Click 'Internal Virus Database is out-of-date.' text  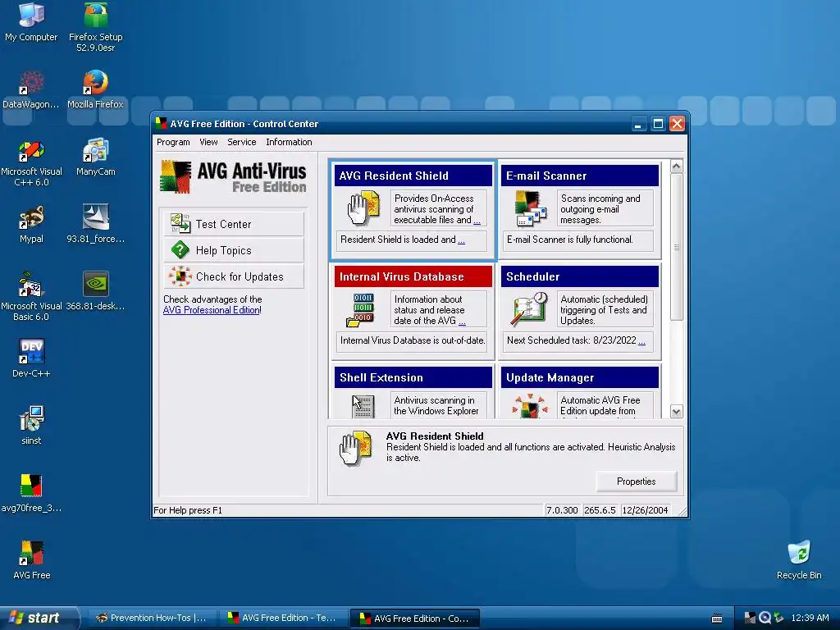(413, 340)
